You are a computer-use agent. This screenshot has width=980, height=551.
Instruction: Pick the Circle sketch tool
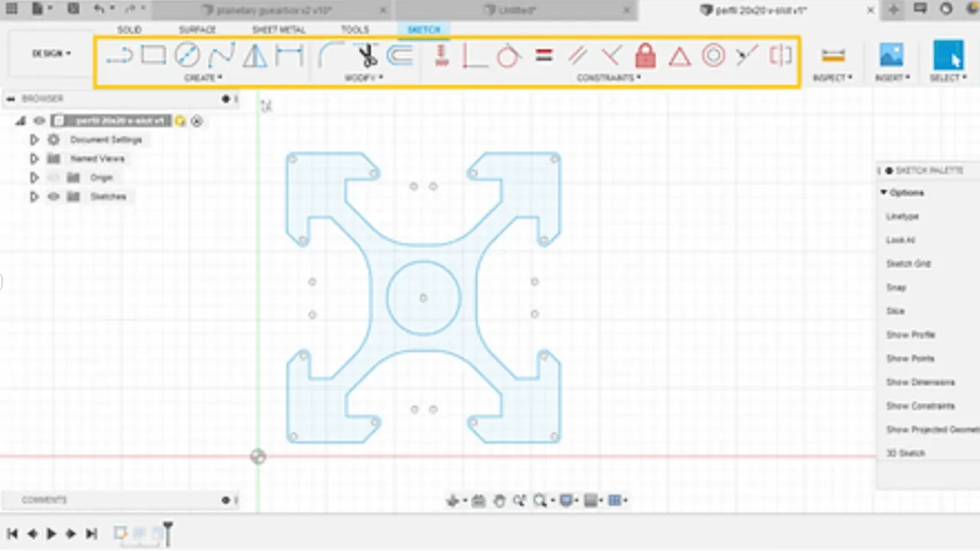pyautogui.click(x=188, y=55)
